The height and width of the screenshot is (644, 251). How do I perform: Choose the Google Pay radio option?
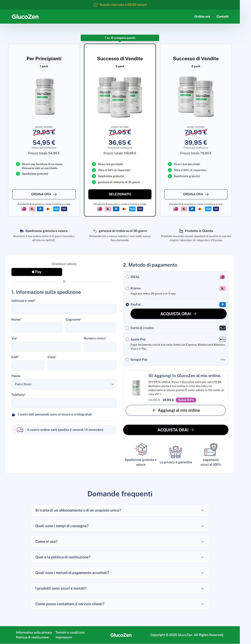click(x=127, y=359)
